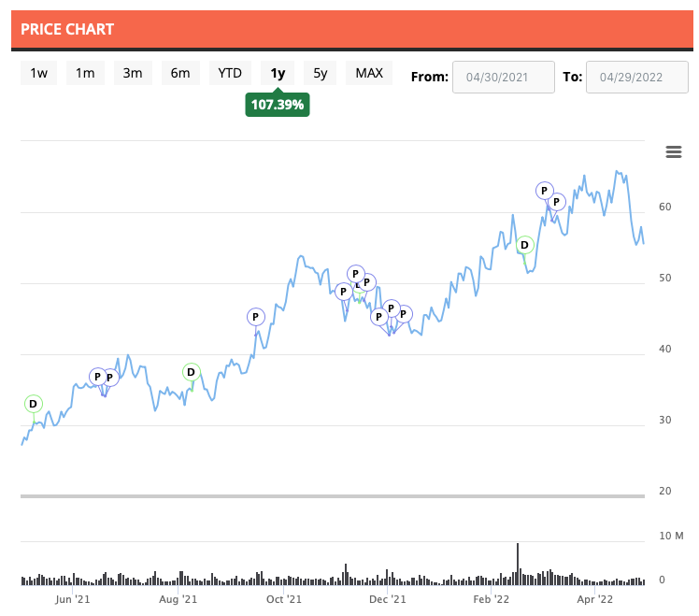Click the highest P marker on the chart in Mar '22
This screenshot has width=699, height=616.
[544, 190]
